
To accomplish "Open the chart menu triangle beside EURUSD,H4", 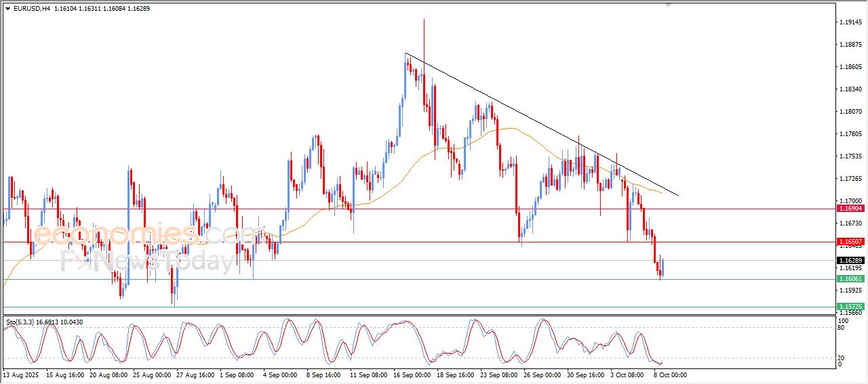I will pos(7,9).
